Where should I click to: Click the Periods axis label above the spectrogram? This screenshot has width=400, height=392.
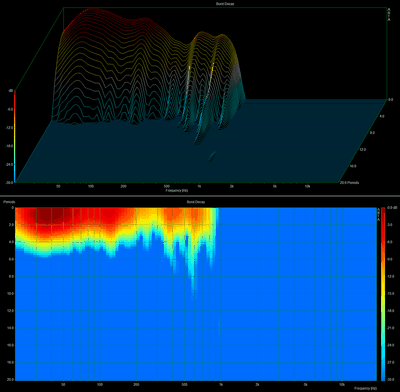[x=9, y=202]
